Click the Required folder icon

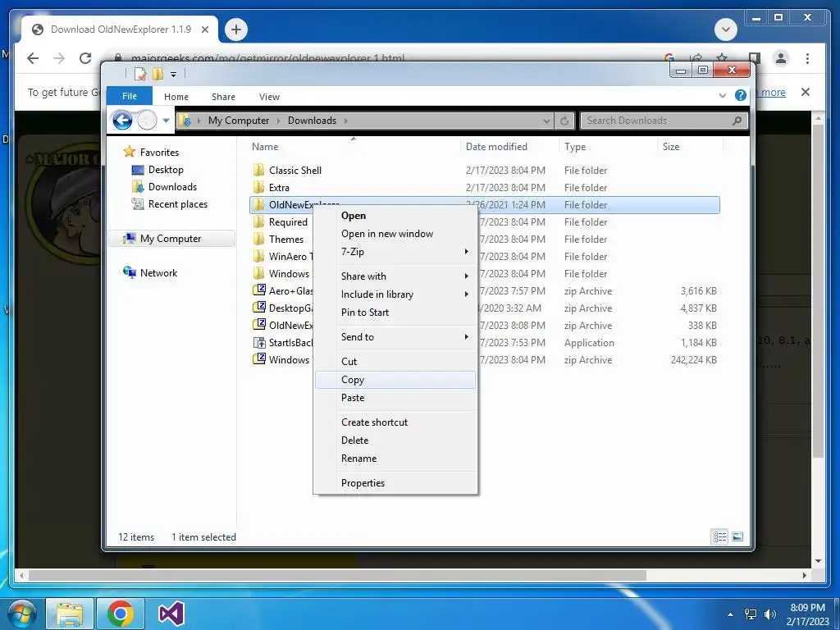[258, 221]
